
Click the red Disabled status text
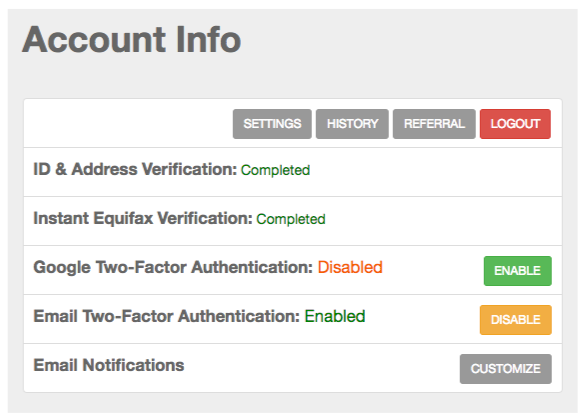[350, 267]
